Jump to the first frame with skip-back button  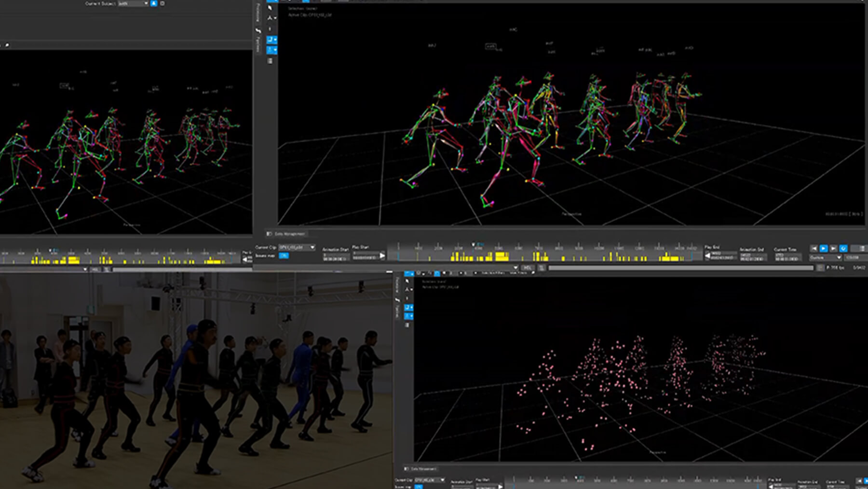point(814,248)
